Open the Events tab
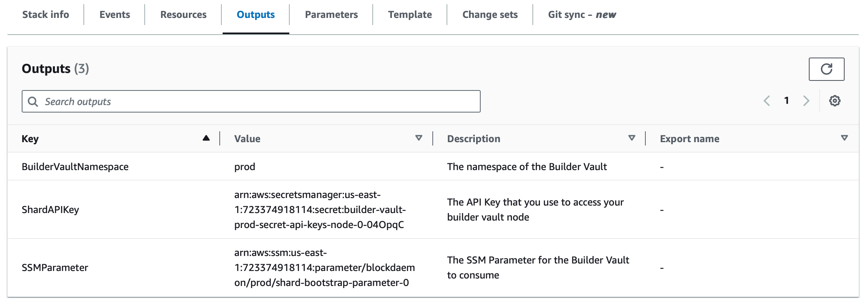Screen dimensions: 868x306 click(x=115, y=15)
